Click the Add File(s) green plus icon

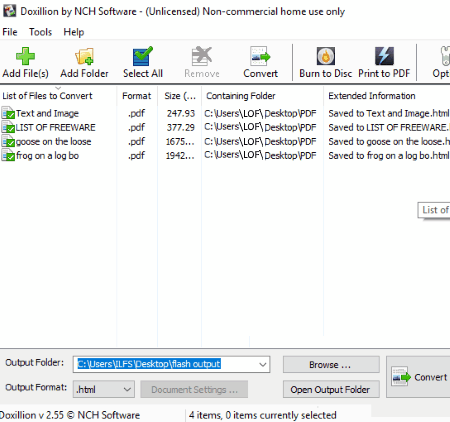click(25, 56)
